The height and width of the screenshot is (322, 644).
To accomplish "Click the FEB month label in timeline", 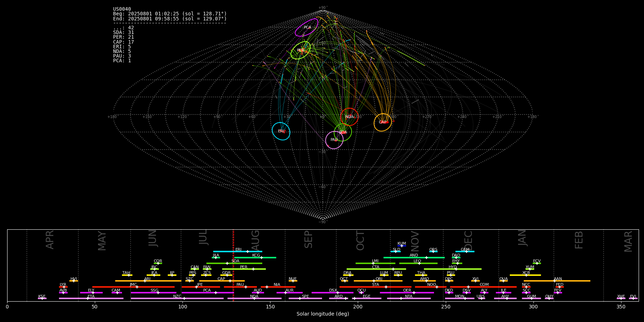I will [x=579, y=240].
